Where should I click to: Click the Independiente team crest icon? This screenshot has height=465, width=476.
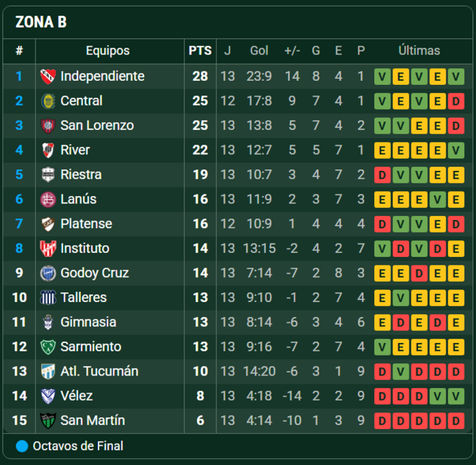click(x=48, y=76)
